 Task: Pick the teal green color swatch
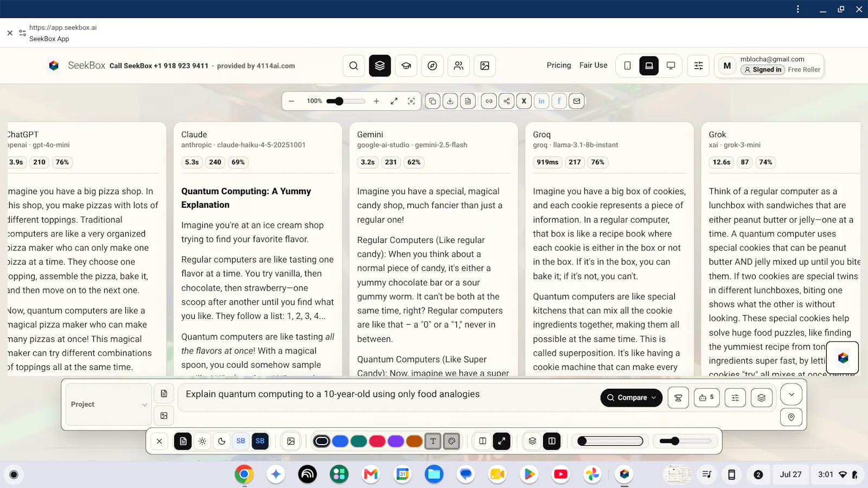[x=359, y=441]
